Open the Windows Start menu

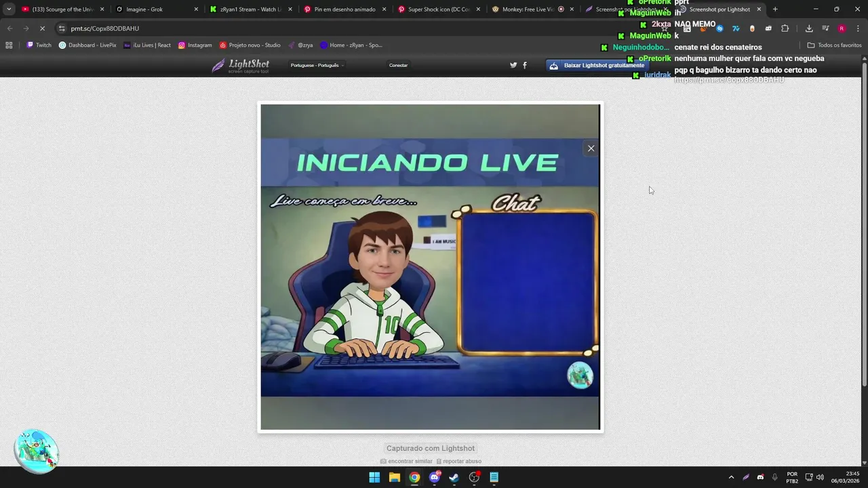374,477
